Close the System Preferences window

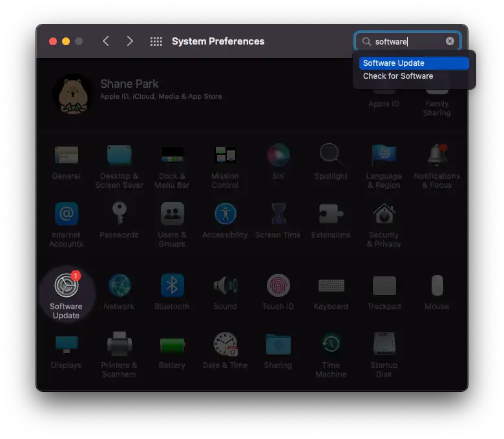53,41
